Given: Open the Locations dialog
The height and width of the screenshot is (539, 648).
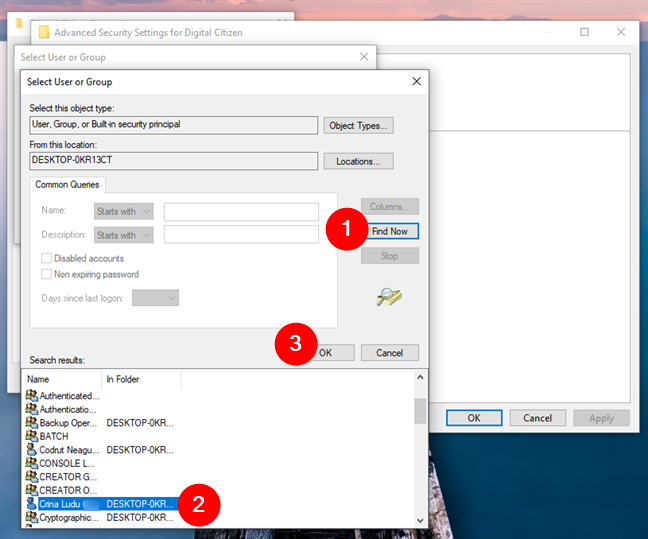Looking at the screenshot, I should click(358, 161).
